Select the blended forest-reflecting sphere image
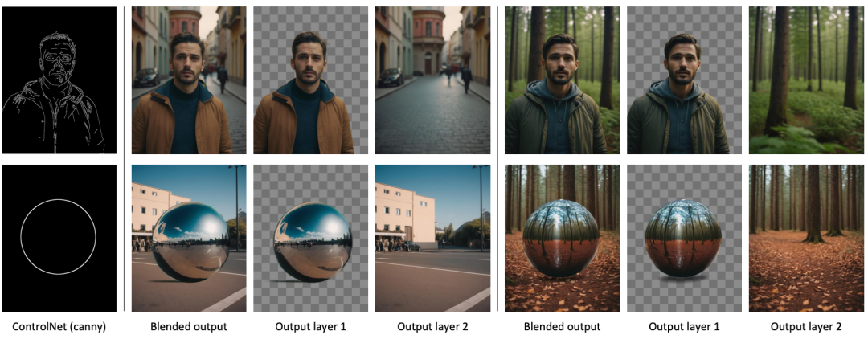The height and width of the screenshot is (339, 868). coord(562,239)
